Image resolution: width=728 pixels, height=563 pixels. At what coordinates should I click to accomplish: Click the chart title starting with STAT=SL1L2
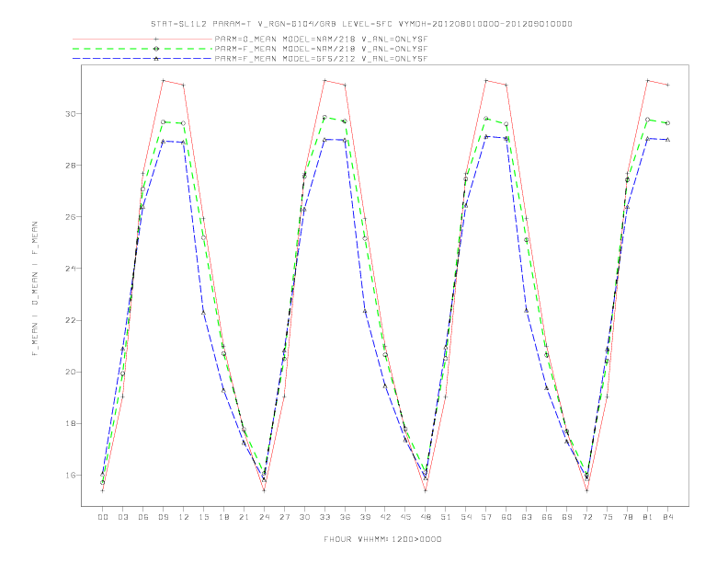pyautogui.click(x=361, y=24)
